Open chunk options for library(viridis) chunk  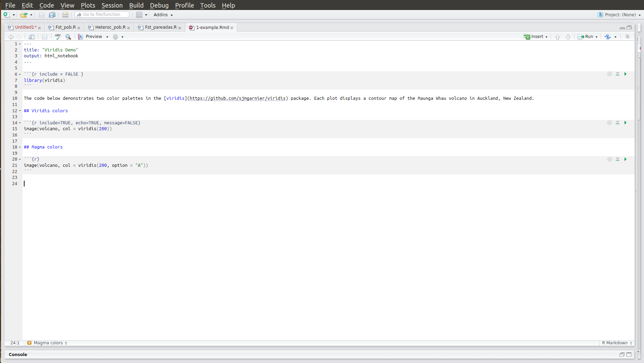(609, 74)
